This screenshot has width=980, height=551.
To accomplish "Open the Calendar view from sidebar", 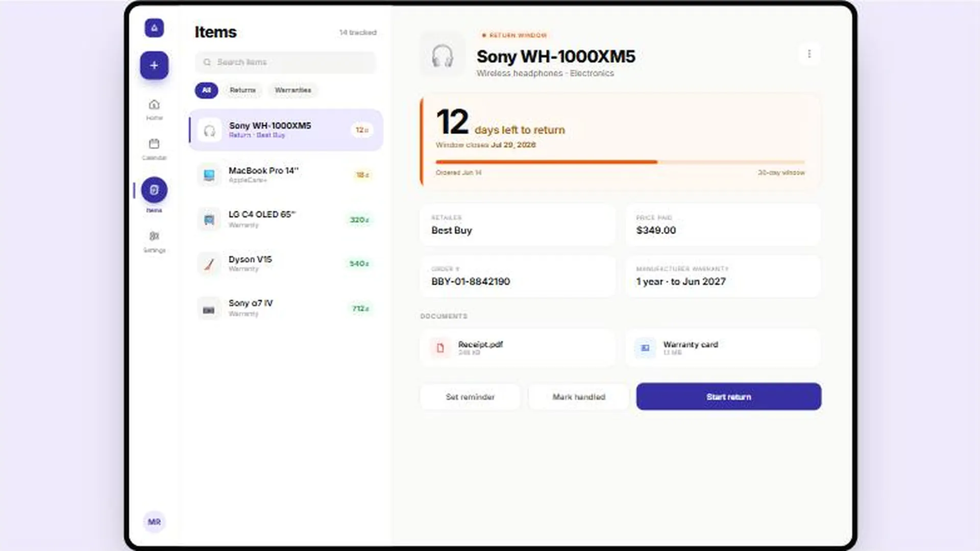I will (x=154, y=149).
